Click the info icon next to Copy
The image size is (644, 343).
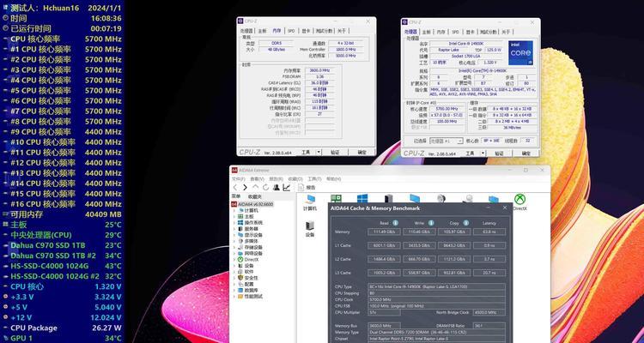point(466,223)
